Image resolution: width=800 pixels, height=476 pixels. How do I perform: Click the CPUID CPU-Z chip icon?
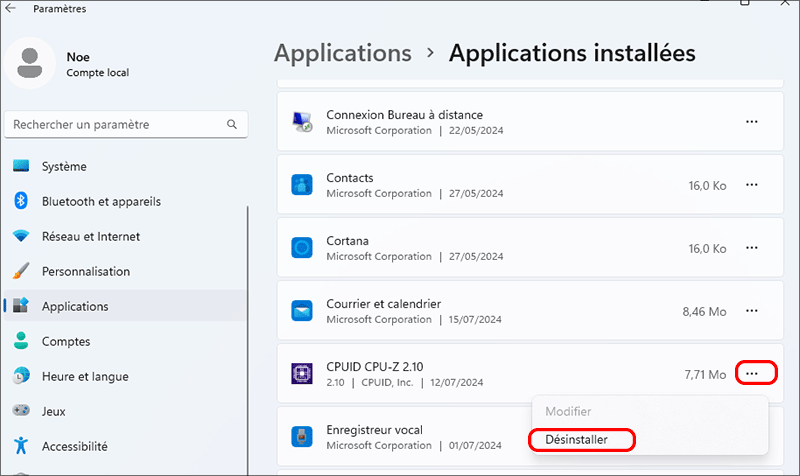(302, 373)
